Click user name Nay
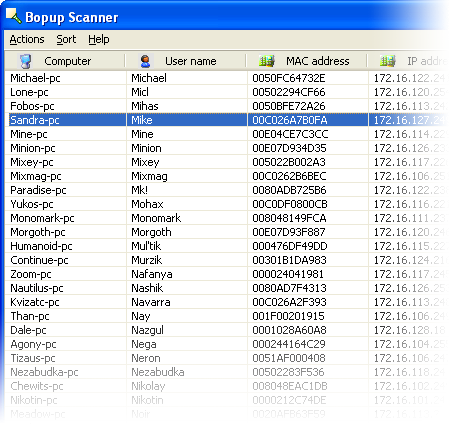The height and width of the screenshot is (425, 450). 141,316
